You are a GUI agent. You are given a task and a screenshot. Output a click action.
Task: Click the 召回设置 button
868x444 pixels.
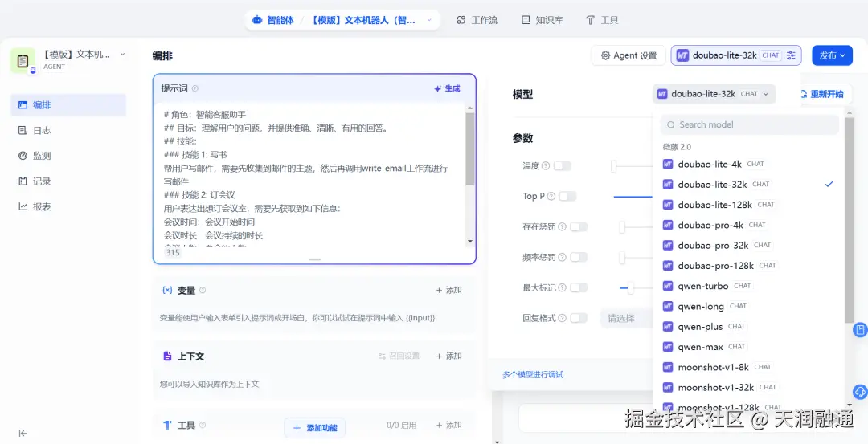click(x=399, y=356)
